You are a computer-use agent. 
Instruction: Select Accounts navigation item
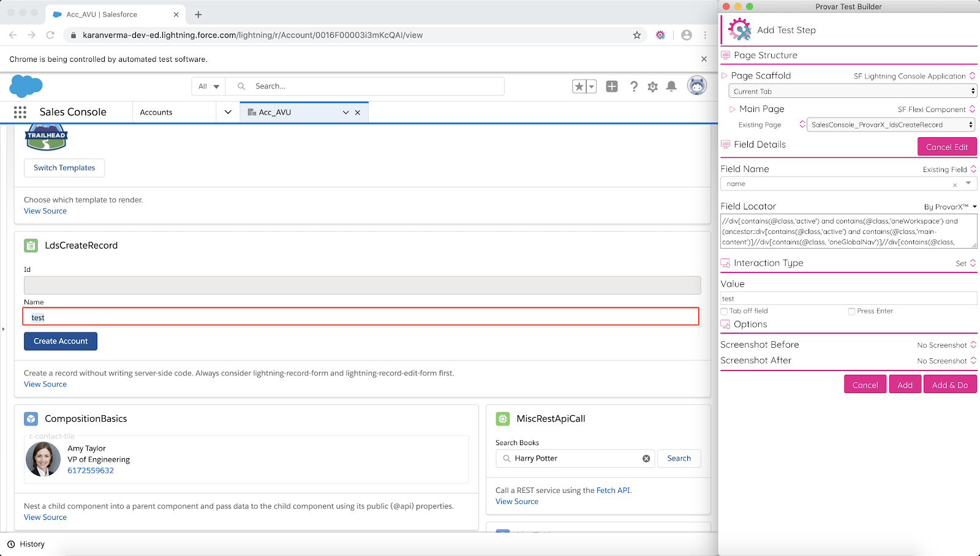tap(156, 112)
